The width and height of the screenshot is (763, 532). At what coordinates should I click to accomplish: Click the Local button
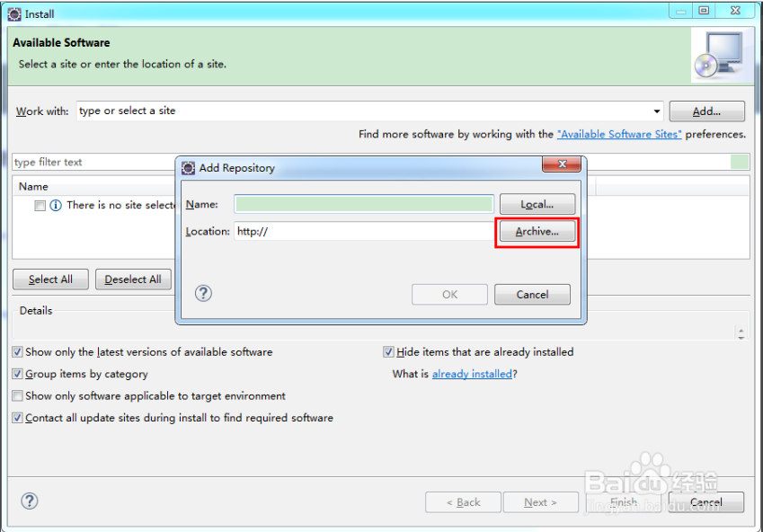[x=537, y=204]
